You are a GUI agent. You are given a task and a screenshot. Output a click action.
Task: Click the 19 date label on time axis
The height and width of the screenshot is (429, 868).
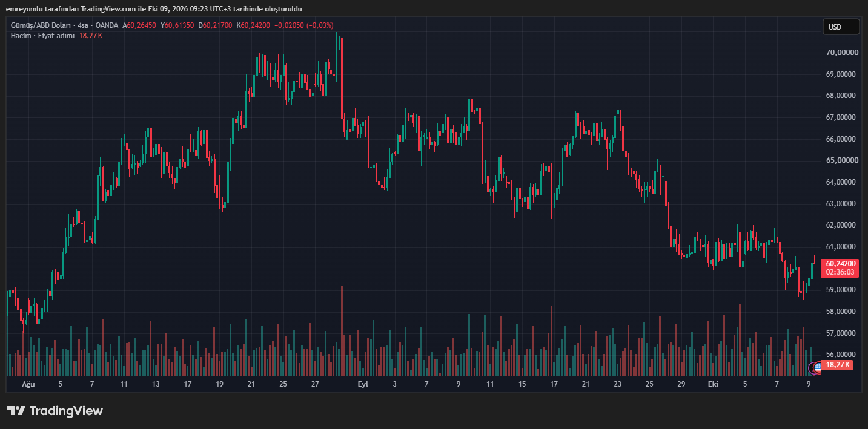pos(219,384)
